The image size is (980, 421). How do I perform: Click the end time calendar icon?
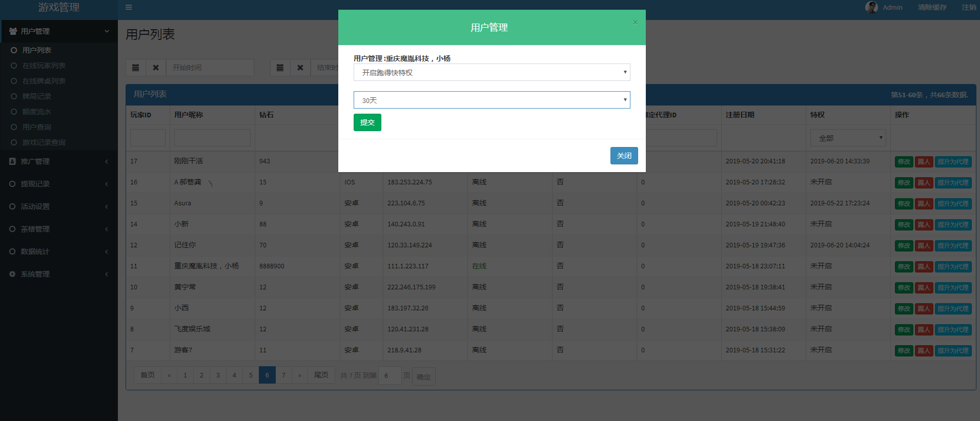click(280, 68)
